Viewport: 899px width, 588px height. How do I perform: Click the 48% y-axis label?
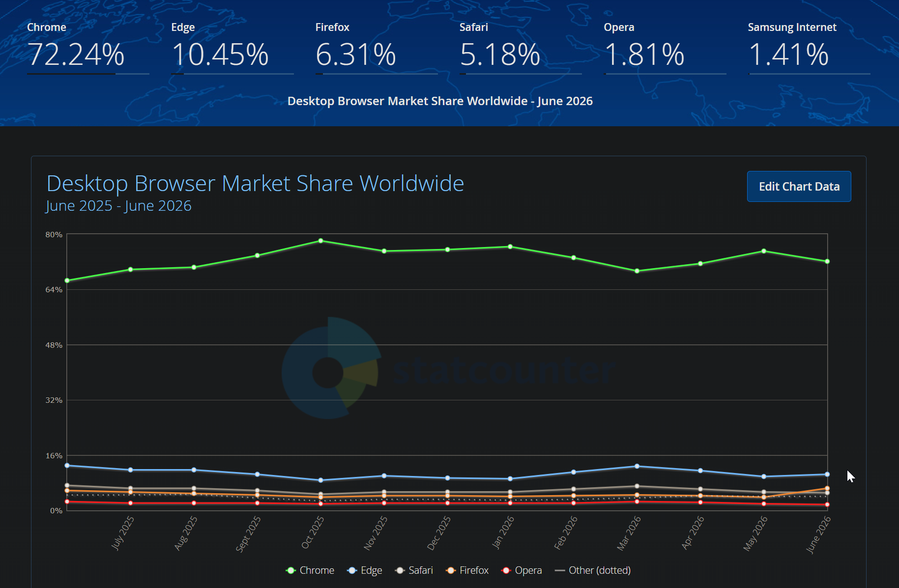pyautogui.click(x=54, y=345)
